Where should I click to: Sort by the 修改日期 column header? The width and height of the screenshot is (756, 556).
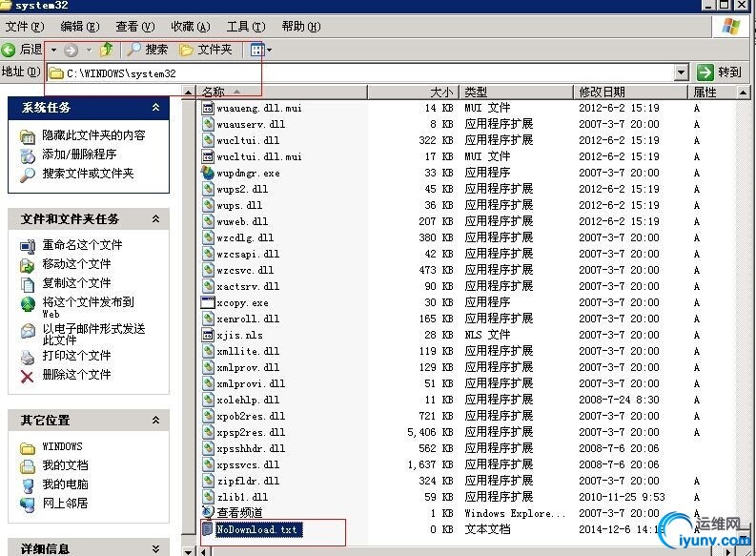tap(630, 92)
